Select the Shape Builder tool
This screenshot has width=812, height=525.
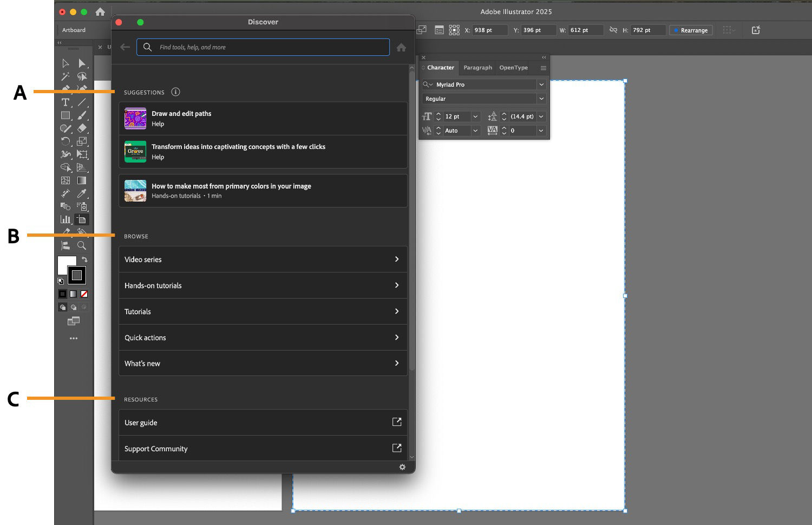pos(66,167)
